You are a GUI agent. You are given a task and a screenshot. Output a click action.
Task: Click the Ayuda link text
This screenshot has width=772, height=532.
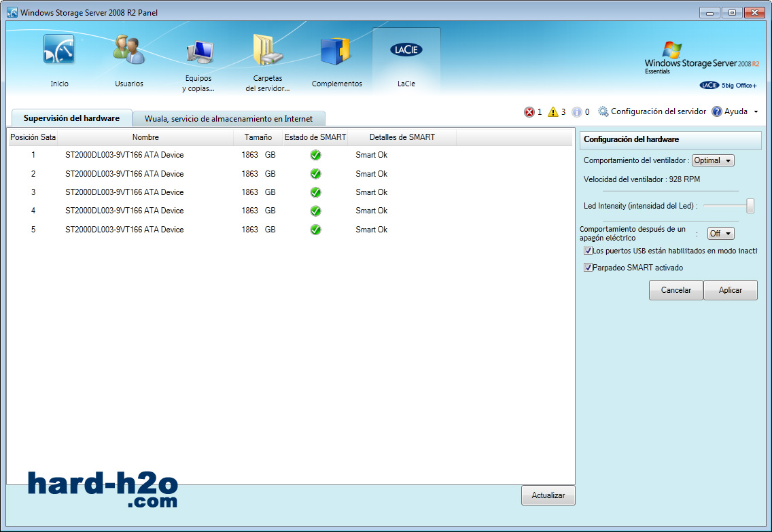click(x=735, y=111)
